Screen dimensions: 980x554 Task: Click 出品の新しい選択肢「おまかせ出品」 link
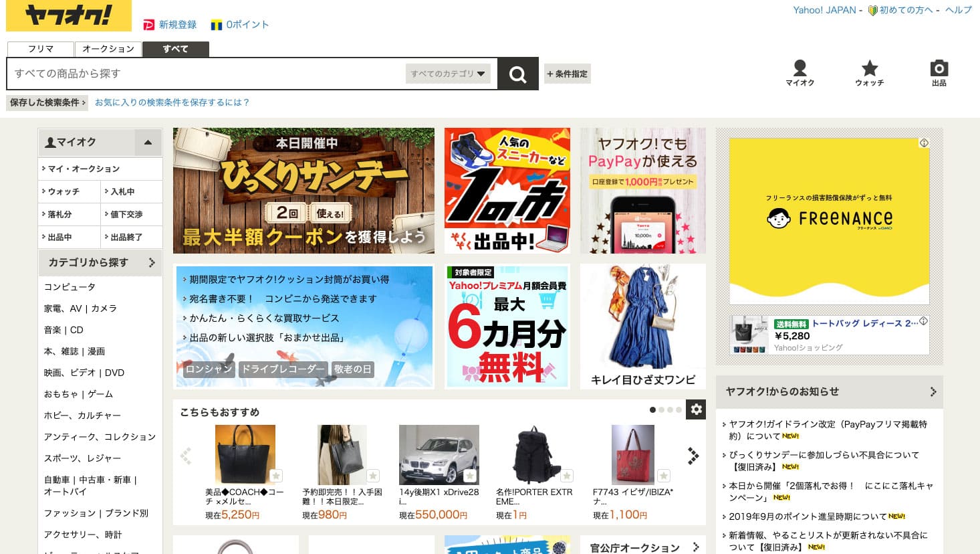[267, 338]
